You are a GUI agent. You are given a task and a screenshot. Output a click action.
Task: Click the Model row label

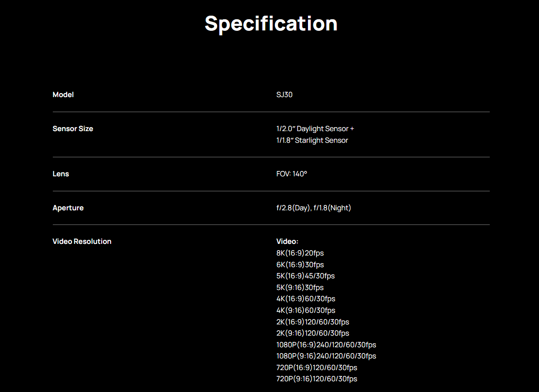[x=63, y=95]
